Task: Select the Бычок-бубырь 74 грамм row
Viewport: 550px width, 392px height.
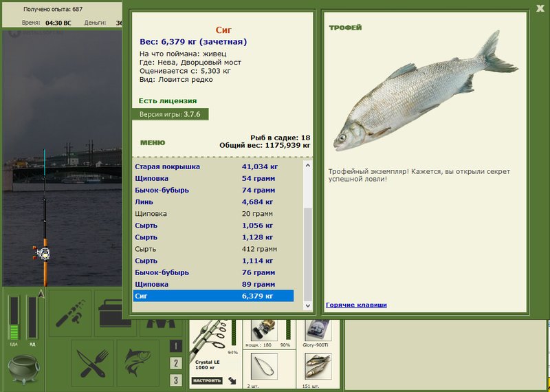Action: pyautogui.click(x=214, y=190)
